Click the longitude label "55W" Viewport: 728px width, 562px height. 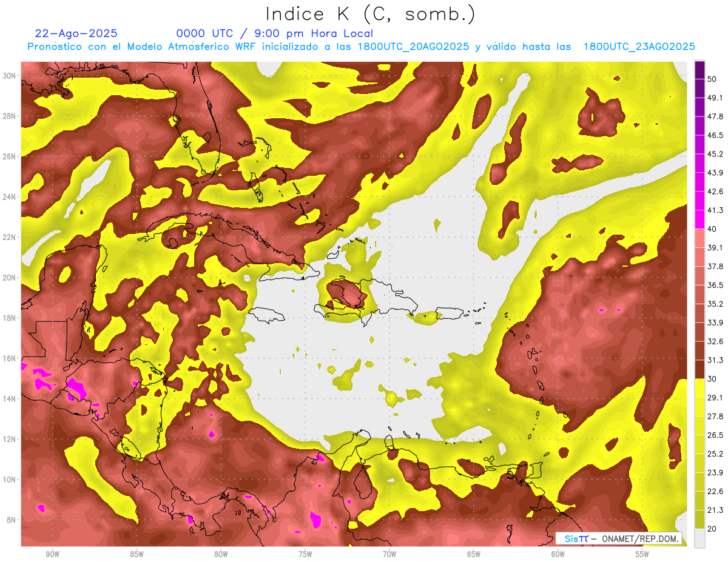[642, 554]
